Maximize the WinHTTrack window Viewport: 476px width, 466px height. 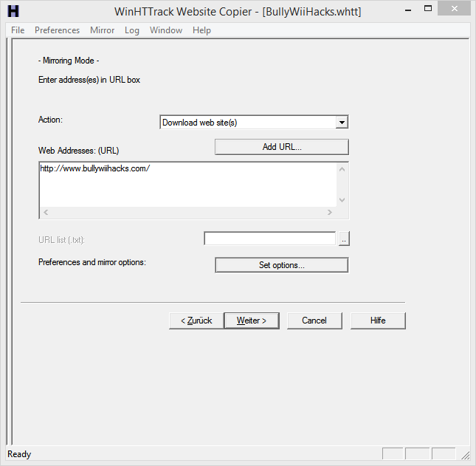pos(428,9)
